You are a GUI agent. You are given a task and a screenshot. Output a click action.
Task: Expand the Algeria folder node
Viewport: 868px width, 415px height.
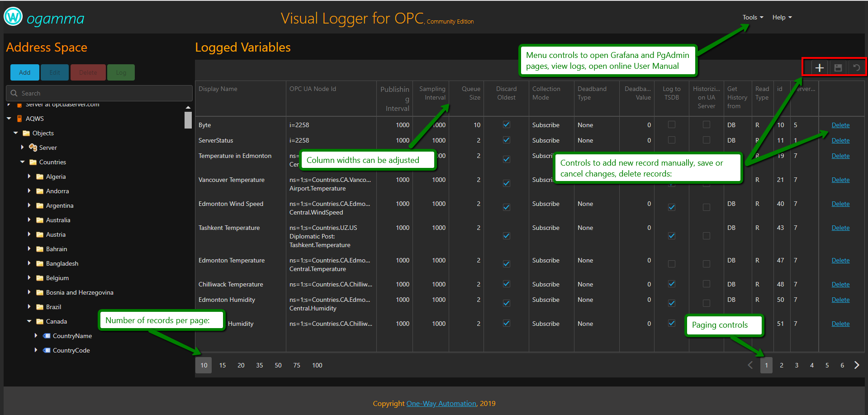tap(29, 176)
